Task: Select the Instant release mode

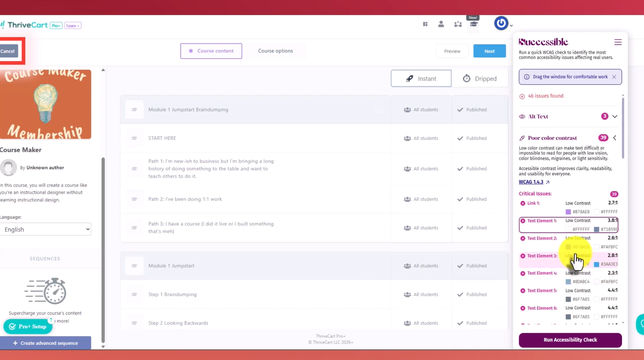Action: (421, 79)
